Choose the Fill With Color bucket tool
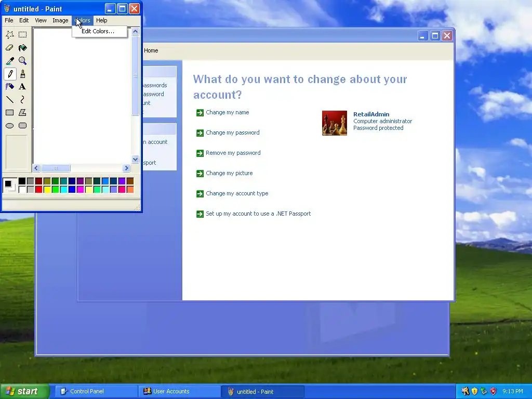This screenshot has height=399, width=532. pyautogui.click(x=23, y=47)
